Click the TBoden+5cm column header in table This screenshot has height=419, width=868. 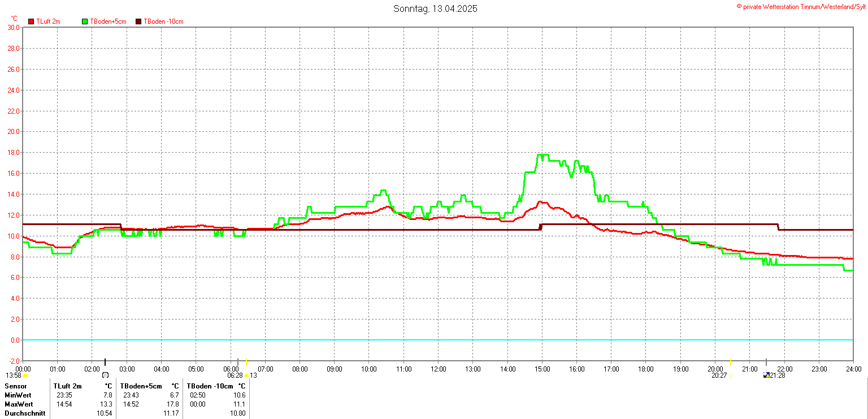point(141,386)
